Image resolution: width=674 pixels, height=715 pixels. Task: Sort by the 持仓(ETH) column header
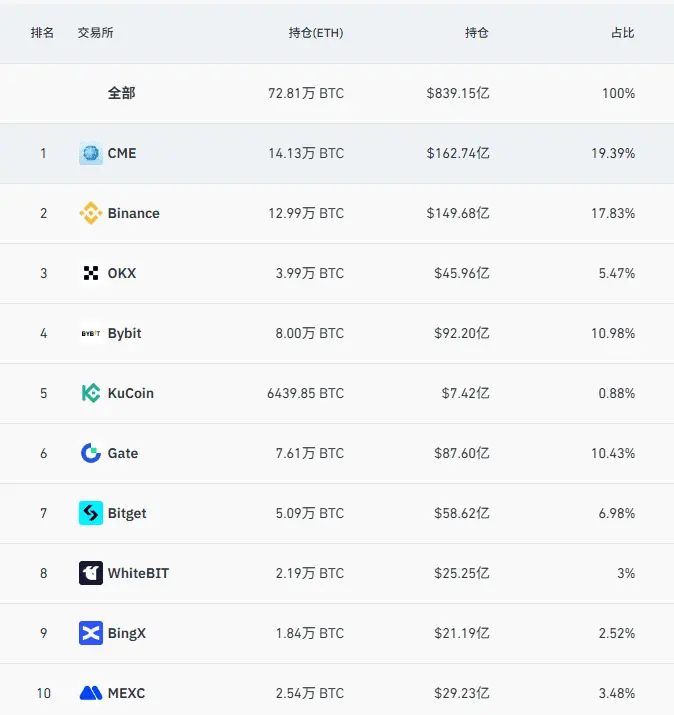pos(316,33)
